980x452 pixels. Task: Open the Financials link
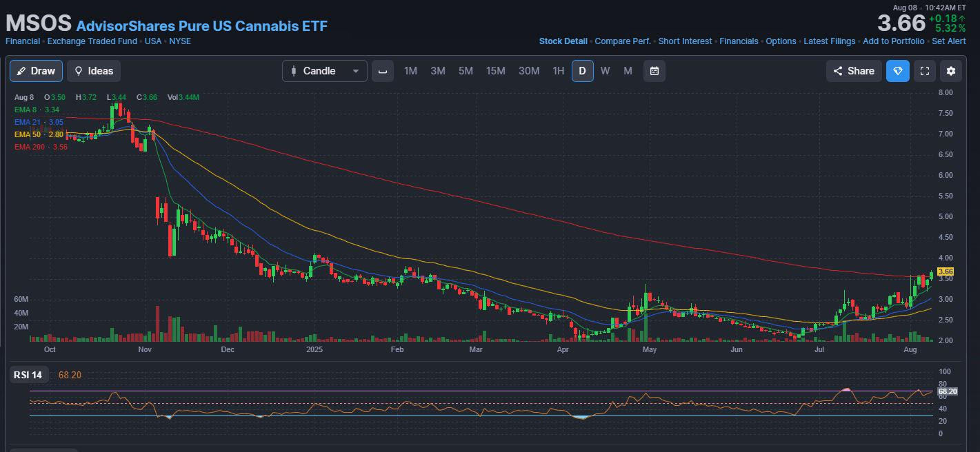point(739,41)
